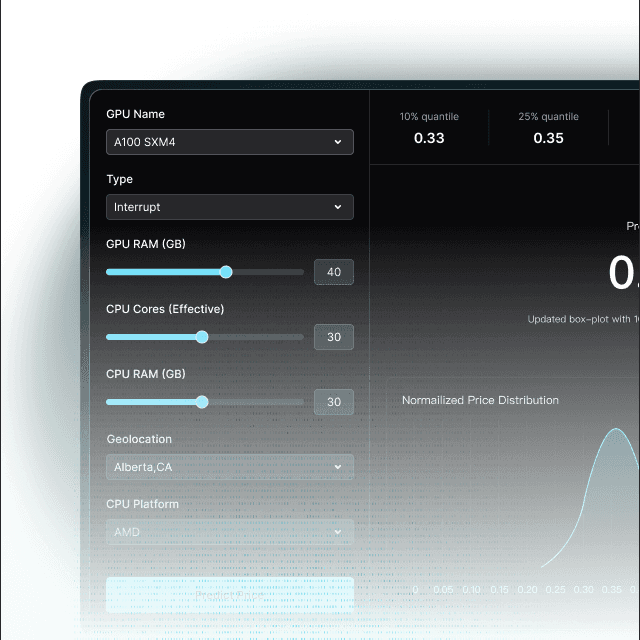Click the CPU RAM (GB) value field showing 30
Viewport: 640px width, 640px height.
[x=334, y=402]
